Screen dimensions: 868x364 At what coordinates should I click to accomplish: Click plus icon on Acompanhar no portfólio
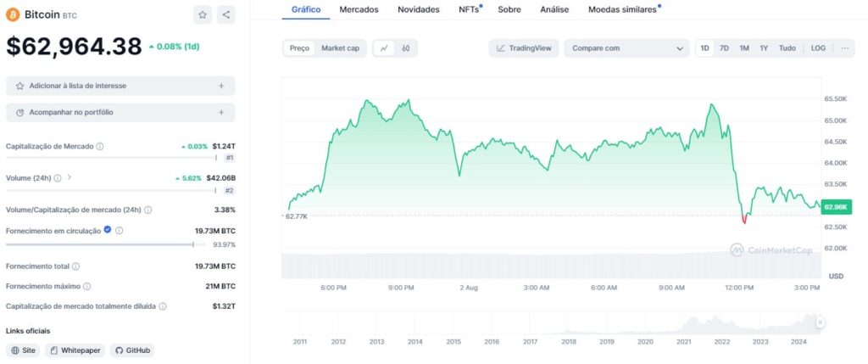[221, 113]
